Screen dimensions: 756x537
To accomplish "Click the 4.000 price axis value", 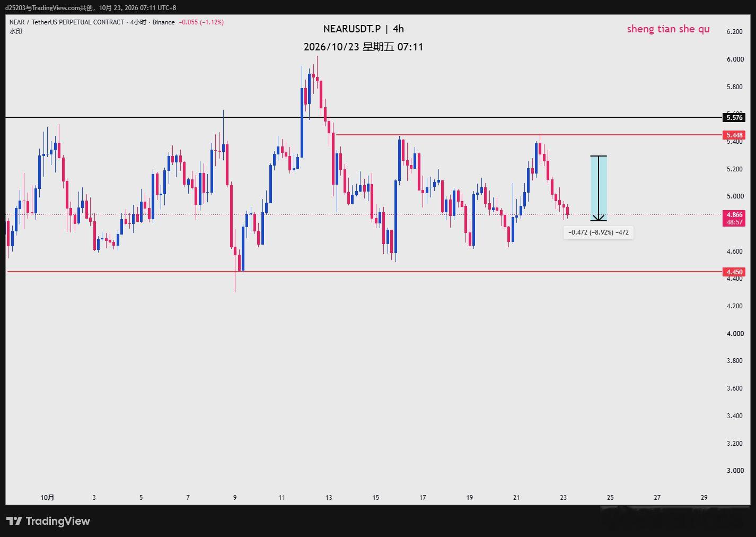I will pyautogui.click(x=735, y=333).
